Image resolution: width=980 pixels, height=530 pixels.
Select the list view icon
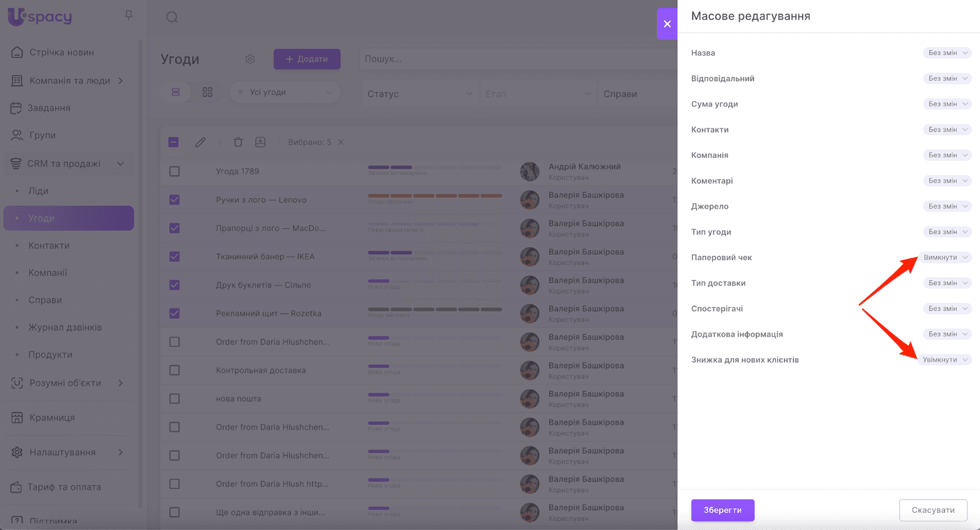point(176,92)
